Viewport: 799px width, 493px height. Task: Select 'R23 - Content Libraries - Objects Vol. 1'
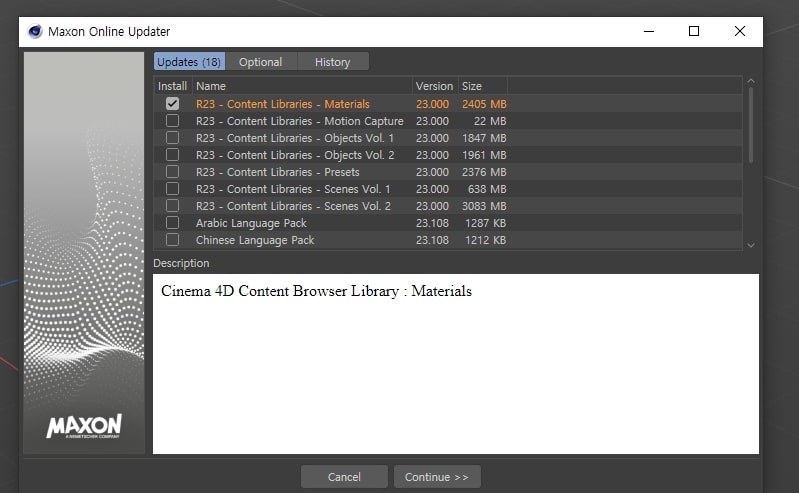(448, 138)
